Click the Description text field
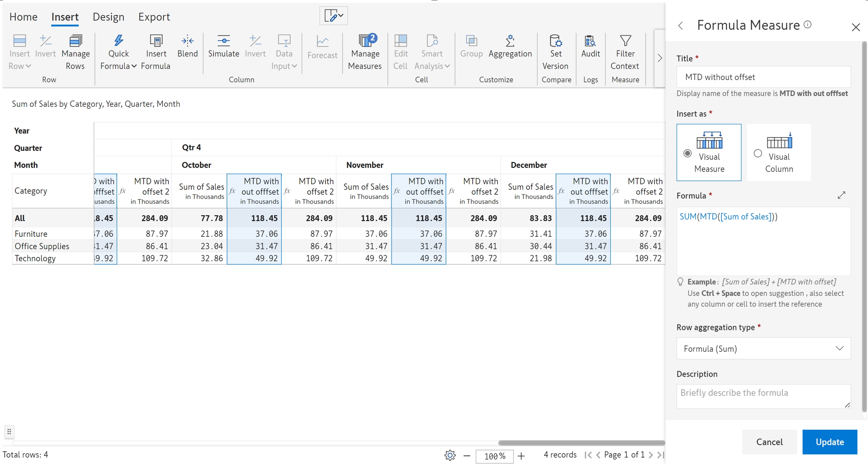 coord(763,396)
